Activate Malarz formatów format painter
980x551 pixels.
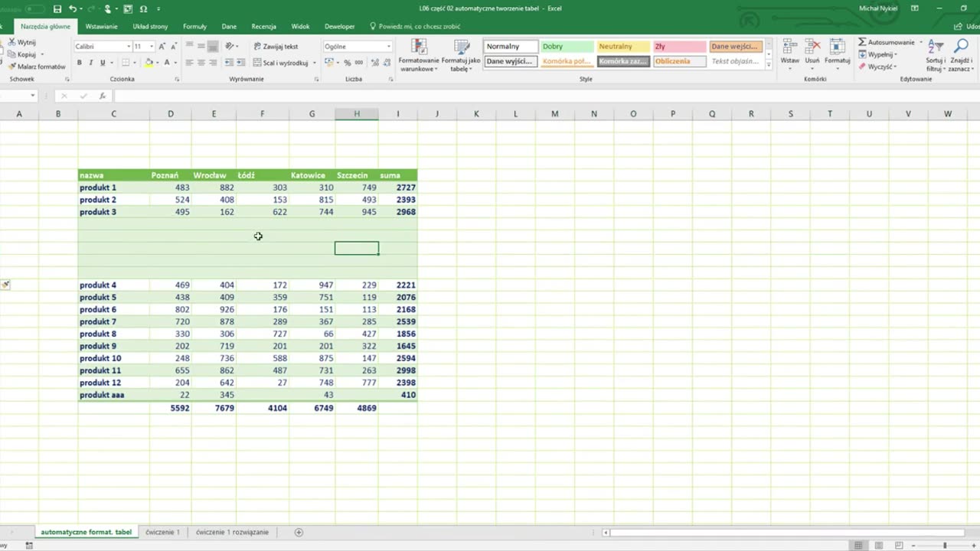tap(35, 67)
